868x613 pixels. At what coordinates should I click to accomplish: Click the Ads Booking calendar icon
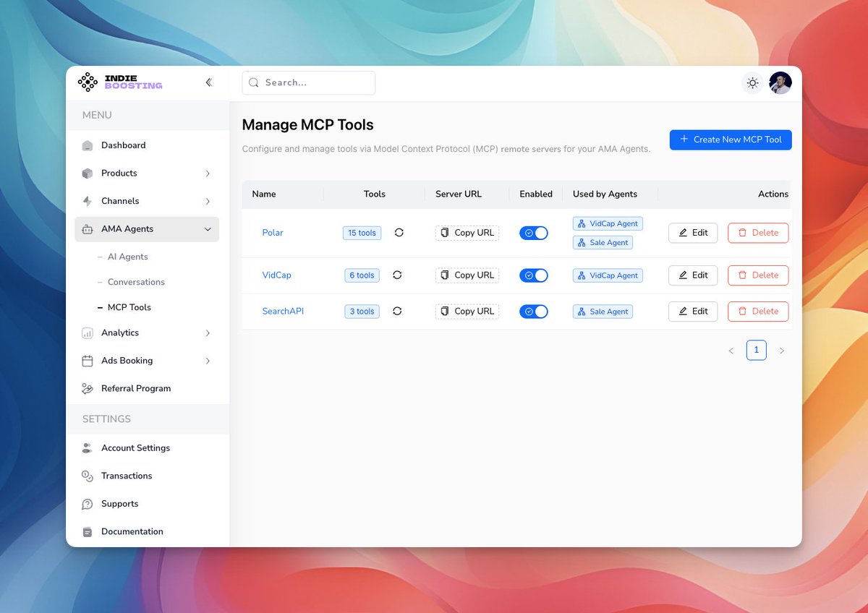pyautogui.click(x=88, y=361)
